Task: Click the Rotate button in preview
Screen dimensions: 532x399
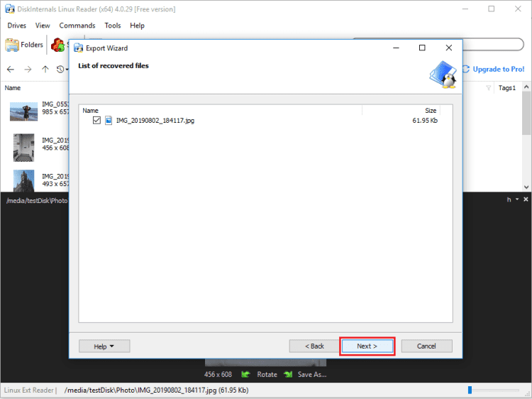Action: click(267, 375)
